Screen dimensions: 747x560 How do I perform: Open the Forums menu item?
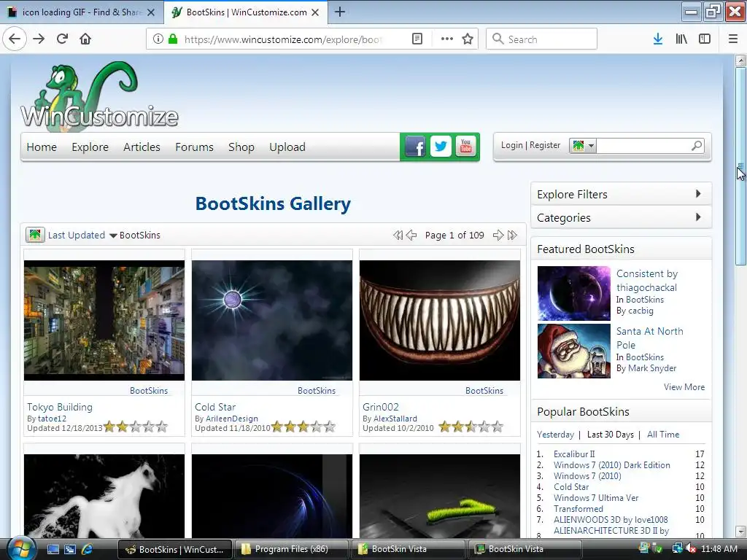194,147
